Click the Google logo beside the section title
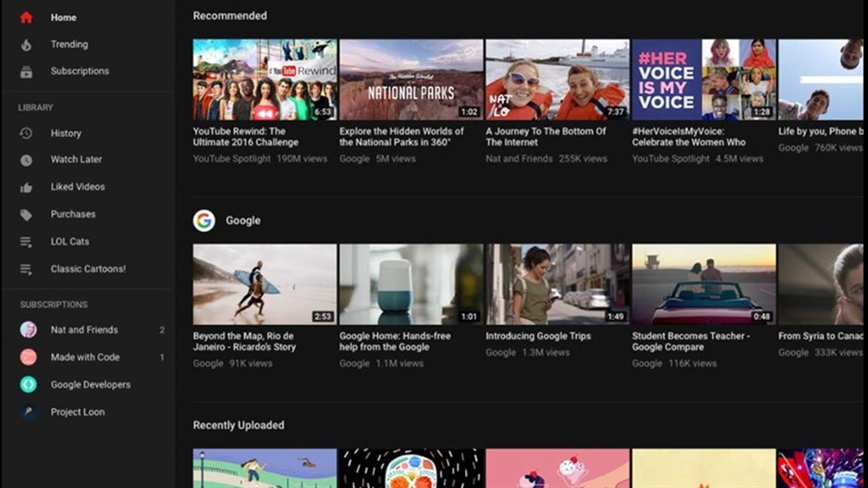This screenshot has height=488, width=868. coord(204,221)
